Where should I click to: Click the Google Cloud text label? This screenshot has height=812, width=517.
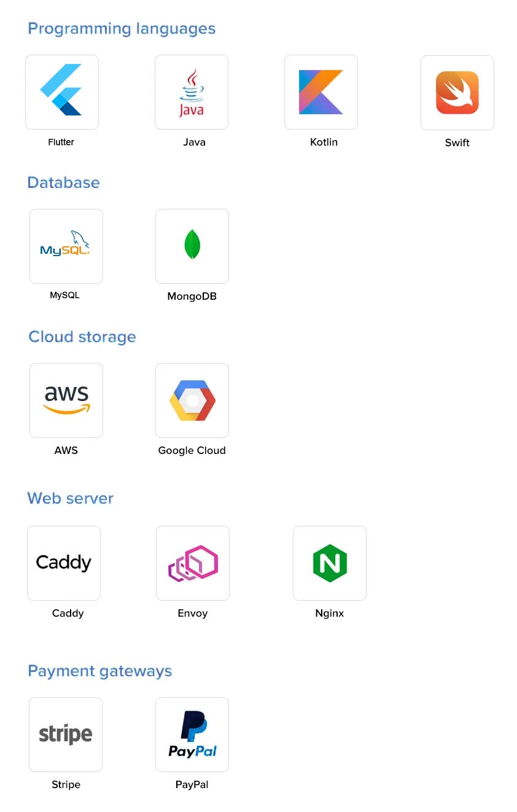point(192,450)
